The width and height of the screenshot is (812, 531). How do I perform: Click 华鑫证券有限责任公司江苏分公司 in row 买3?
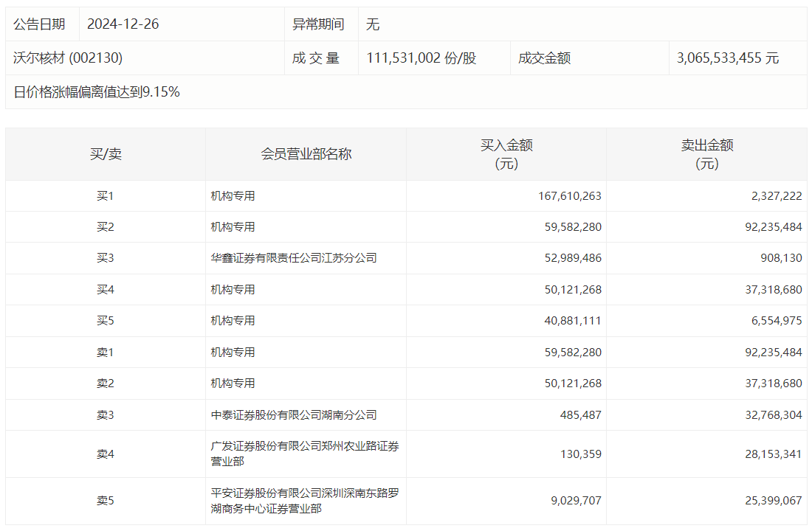tap(293, 258)
